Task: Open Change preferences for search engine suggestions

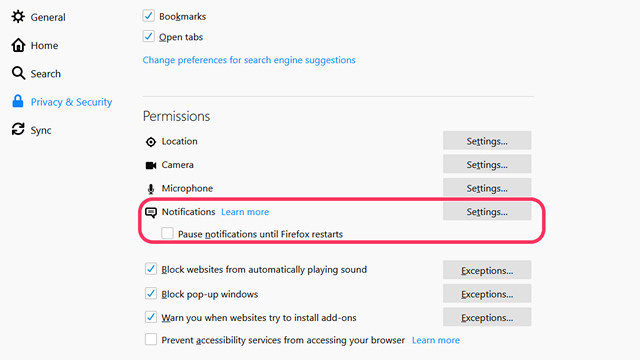Action: click(x=249, y=60)
